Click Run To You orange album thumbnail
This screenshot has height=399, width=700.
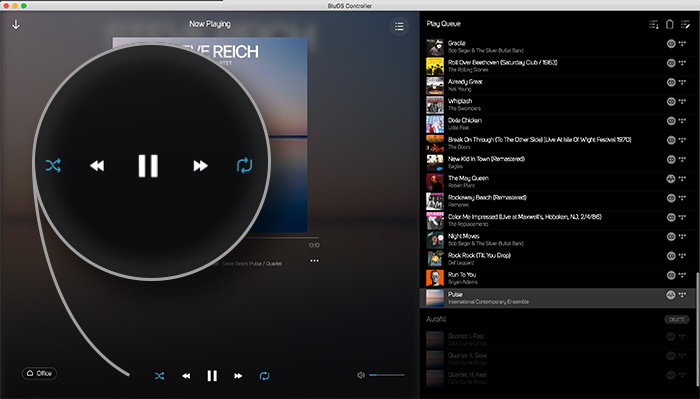click(435, 278)
